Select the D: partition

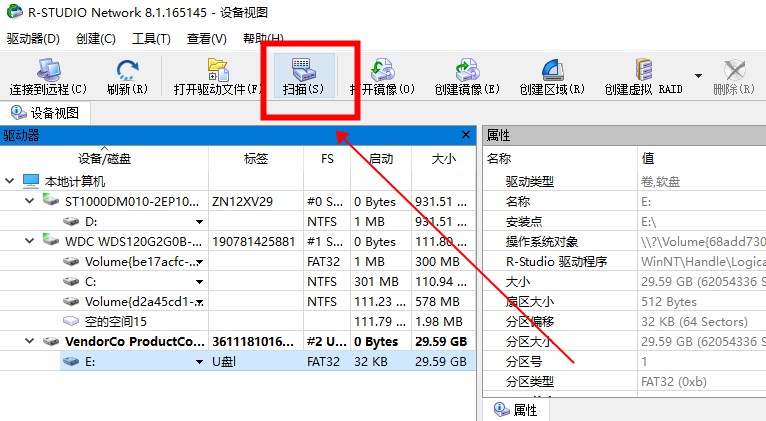(x=91, y=222)
